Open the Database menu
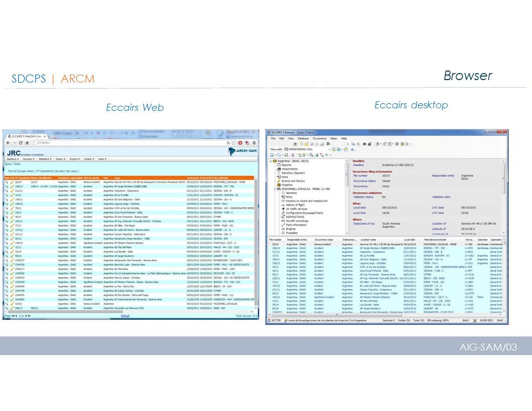 303,139
